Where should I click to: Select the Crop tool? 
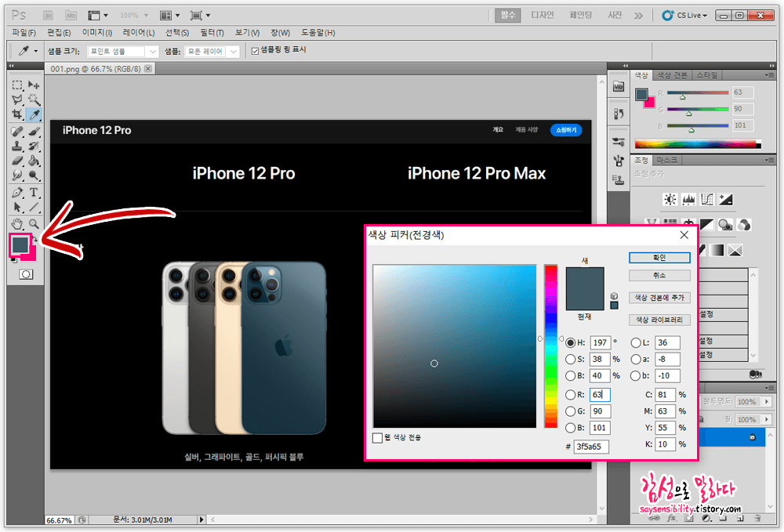coord(17,114)
